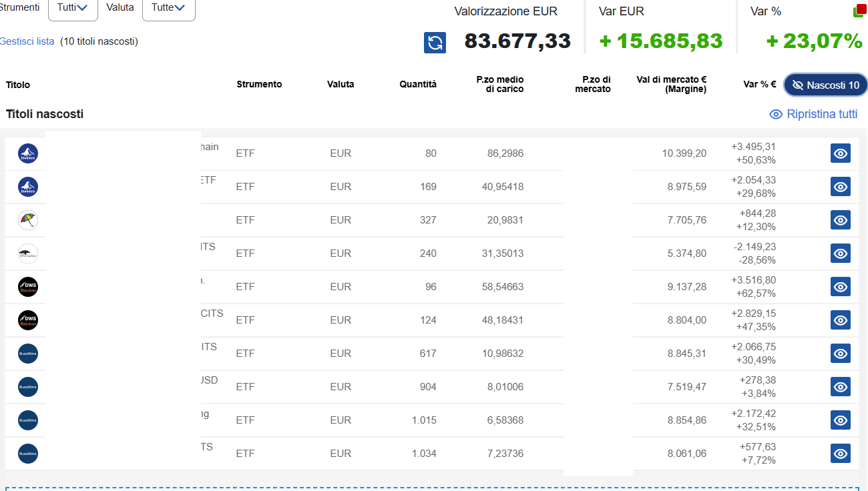This screenshot has height=491, width=868.
Task: Click the Var % € column header
Action: pyautogui.click(x=759, y=84)
